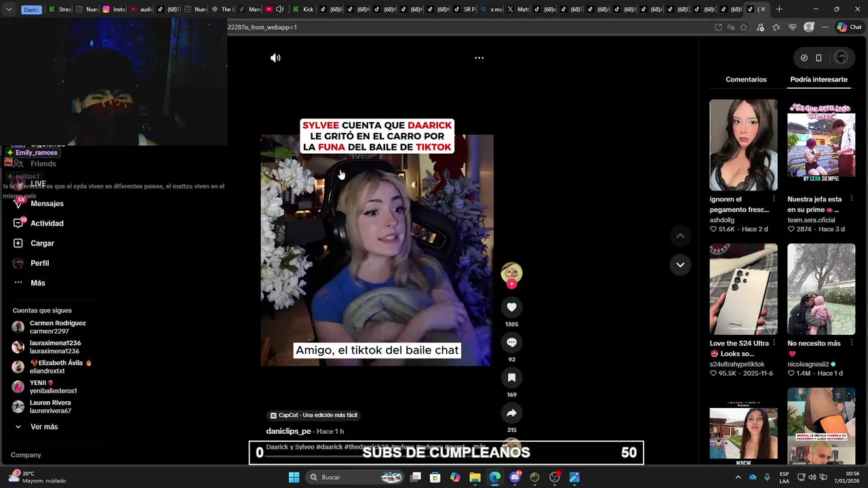This screenshot has width=868, height=488.
Task: Open daniclips_pe creator profile link
Action: [288, 431]
